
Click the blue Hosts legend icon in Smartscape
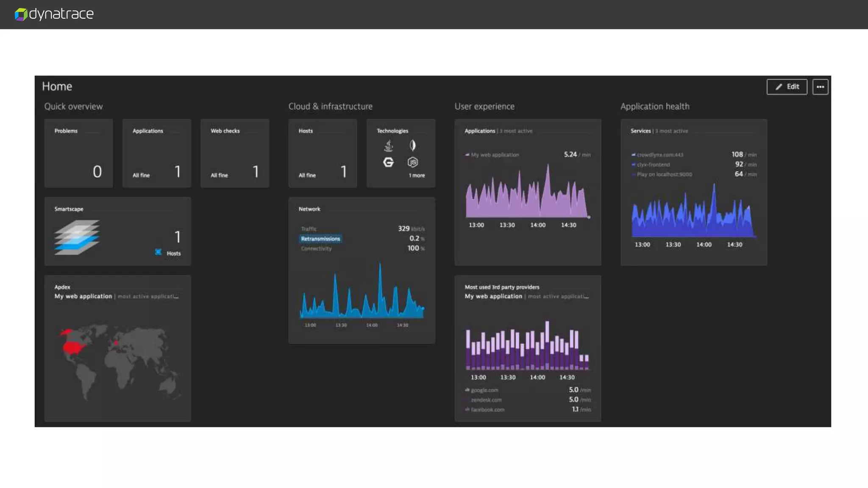(x=158, y=252)
